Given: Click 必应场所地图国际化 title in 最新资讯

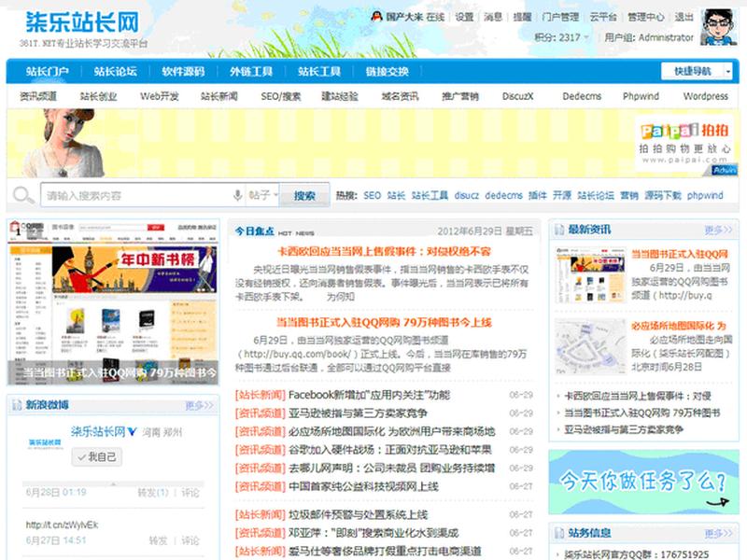Looking at the screenshot, I should [679, 326].
